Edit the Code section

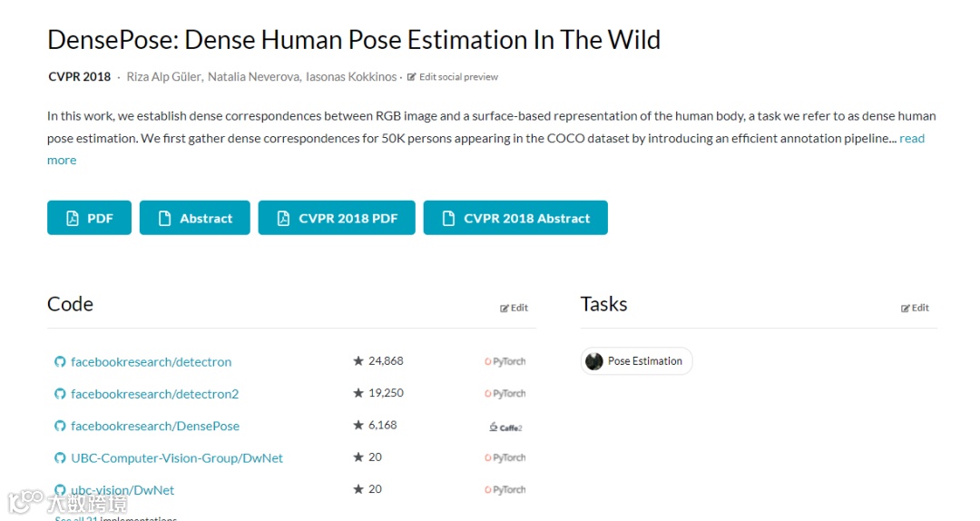(x=514, y=308)
